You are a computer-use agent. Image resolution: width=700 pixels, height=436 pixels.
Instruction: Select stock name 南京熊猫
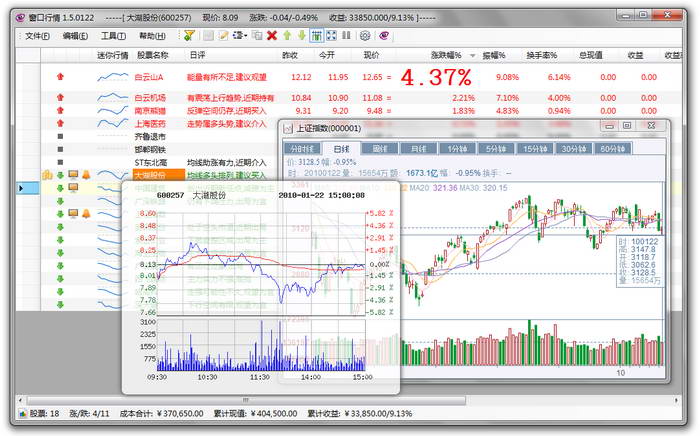pyautogui.click(x=150, y=111)
